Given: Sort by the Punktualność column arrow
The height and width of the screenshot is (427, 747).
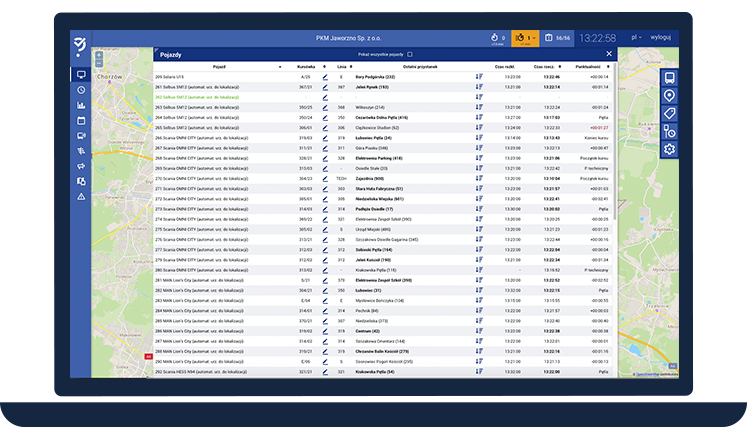Looking at the screenshot, I should tap(608, 67).
